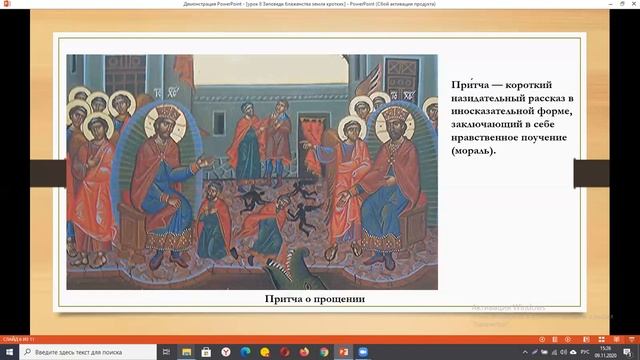Click the slide counter text in status bar

point(18,339)
